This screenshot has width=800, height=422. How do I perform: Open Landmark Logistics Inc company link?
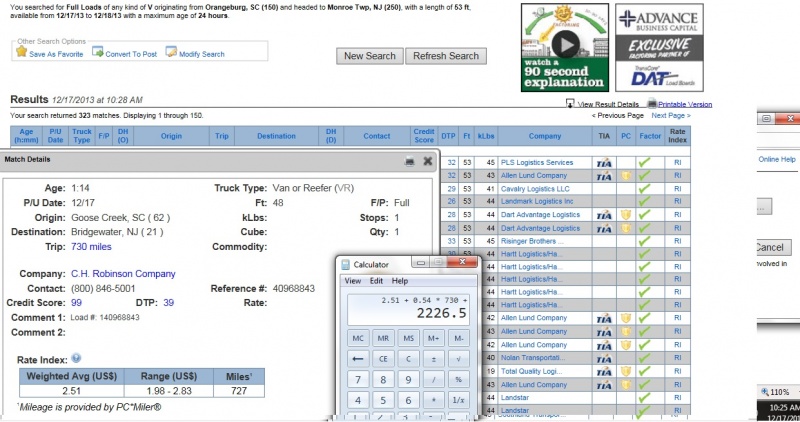click(x=537, y=202)
